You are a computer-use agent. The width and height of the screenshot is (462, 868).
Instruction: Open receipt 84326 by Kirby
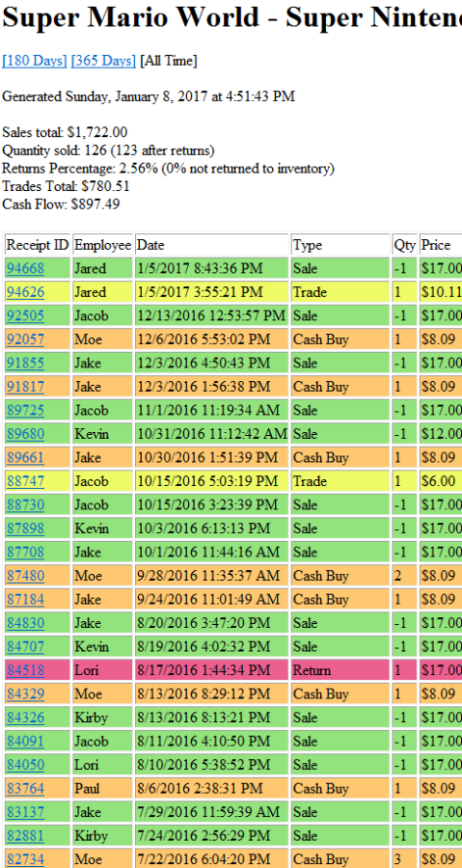click(25, 718)
